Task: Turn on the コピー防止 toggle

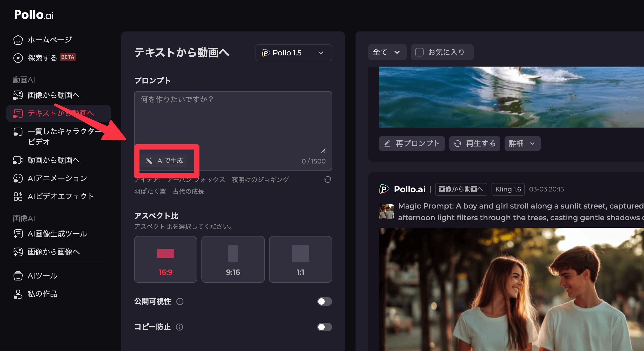Action: [x=324, y=327]
